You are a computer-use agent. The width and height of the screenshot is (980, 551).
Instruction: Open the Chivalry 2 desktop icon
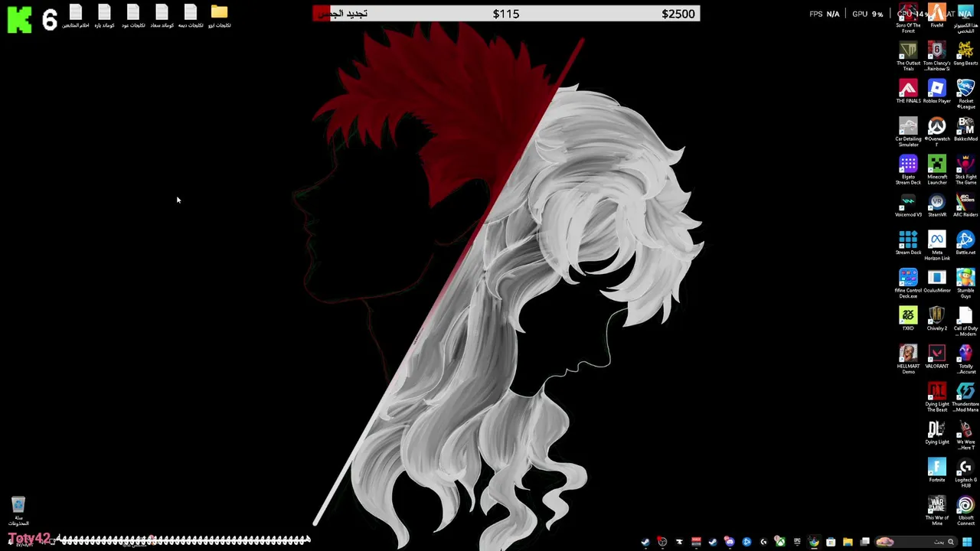click(936, 319)
